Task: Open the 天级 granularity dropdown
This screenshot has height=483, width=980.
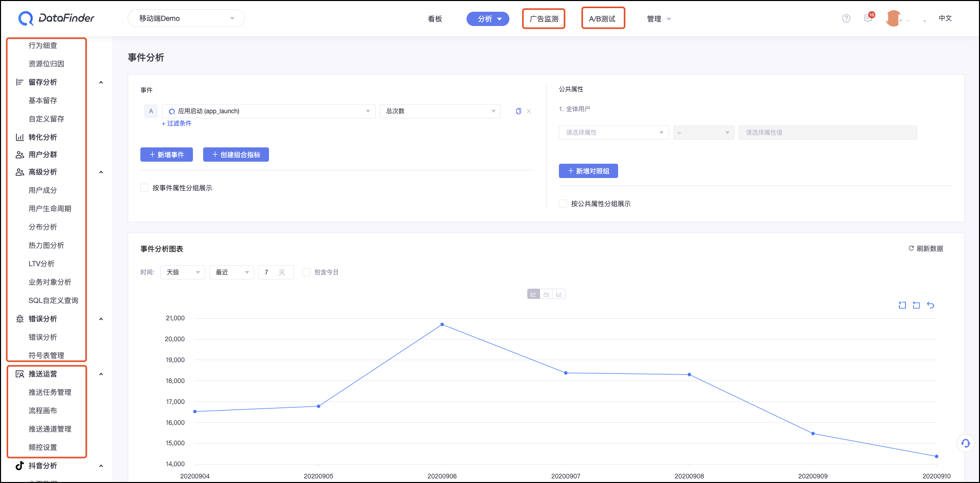Action: click(x=183, y=272)
